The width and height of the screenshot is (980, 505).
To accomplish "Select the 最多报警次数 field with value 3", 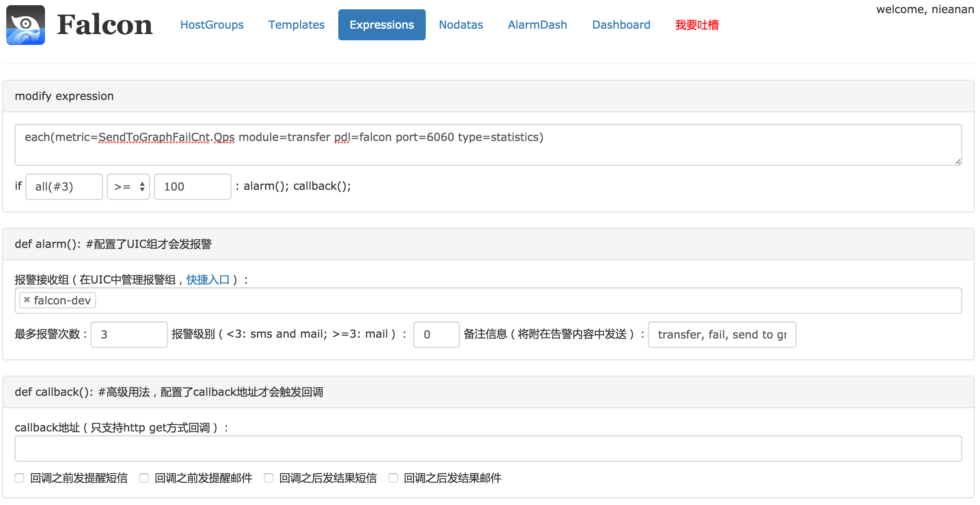I will [129, 335].
